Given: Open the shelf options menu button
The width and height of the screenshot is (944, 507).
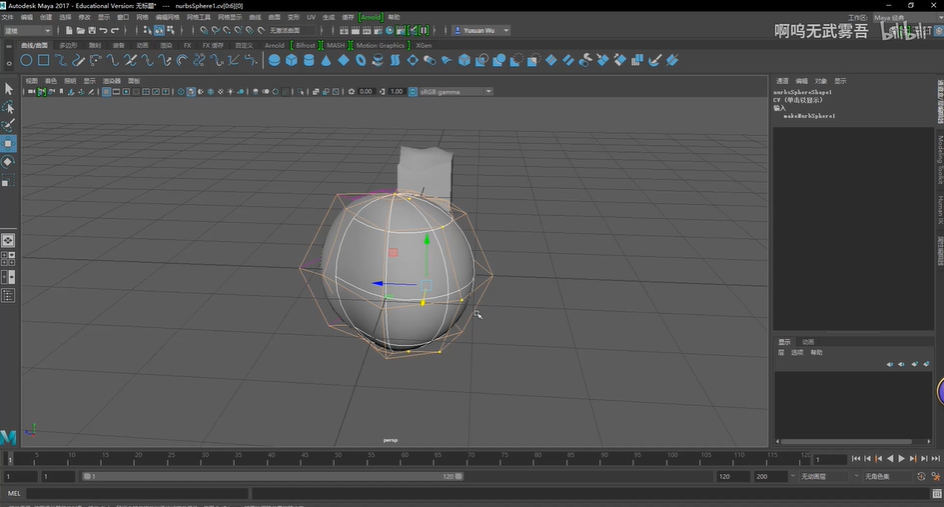Looking at the screenshot, I should coord(8,62).
